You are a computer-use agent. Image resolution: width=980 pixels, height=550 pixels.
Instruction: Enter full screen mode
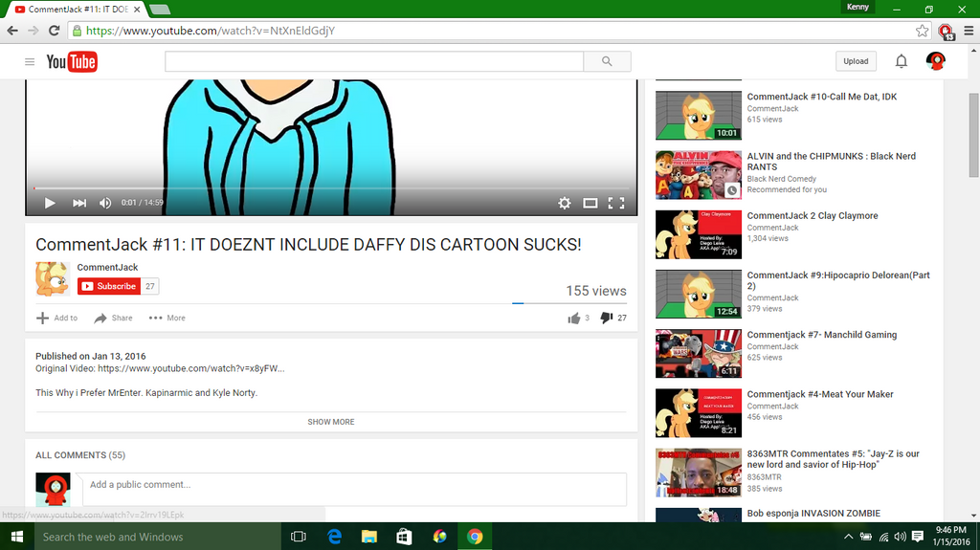616,203
